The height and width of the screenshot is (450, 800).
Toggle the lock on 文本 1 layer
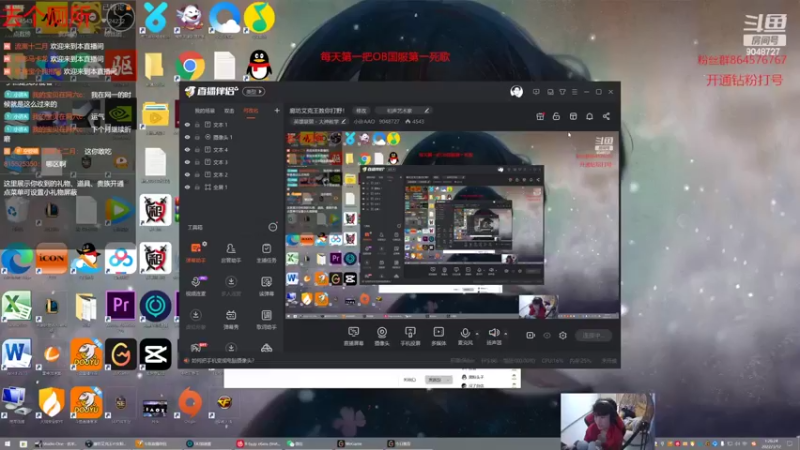click(197, 124)
